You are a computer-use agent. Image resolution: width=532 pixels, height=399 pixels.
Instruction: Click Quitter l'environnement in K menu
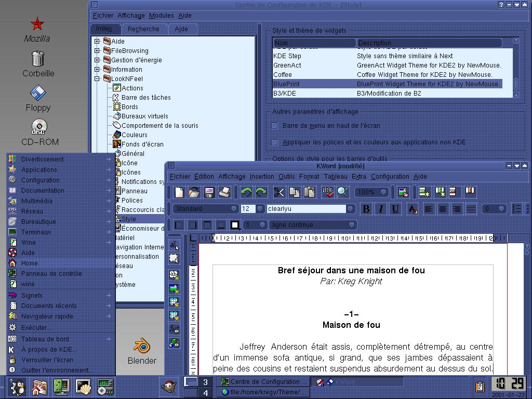point(61,370)
